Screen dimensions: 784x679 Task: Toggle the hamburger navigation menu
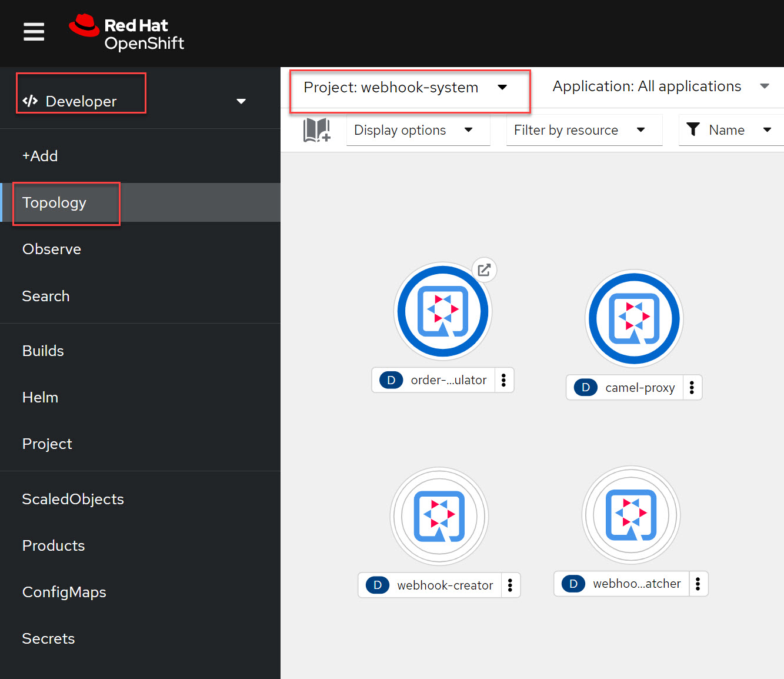[x=34, y=32]
